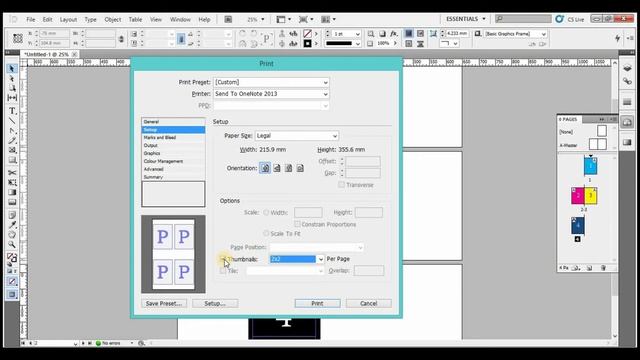Click the Print button

coord(318,303)
